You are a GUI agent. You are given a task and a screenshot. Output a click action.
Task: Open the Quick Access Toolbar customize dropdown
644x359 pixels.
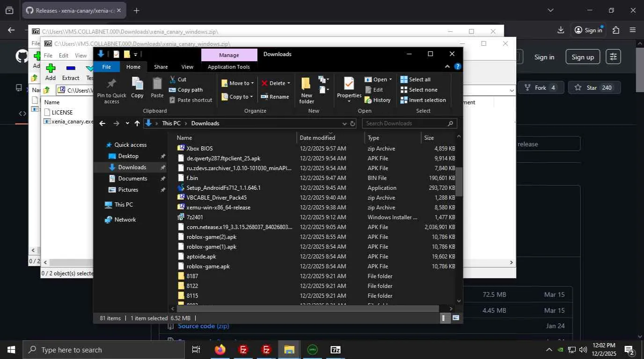pyautogui.click(x=136, y=54)
